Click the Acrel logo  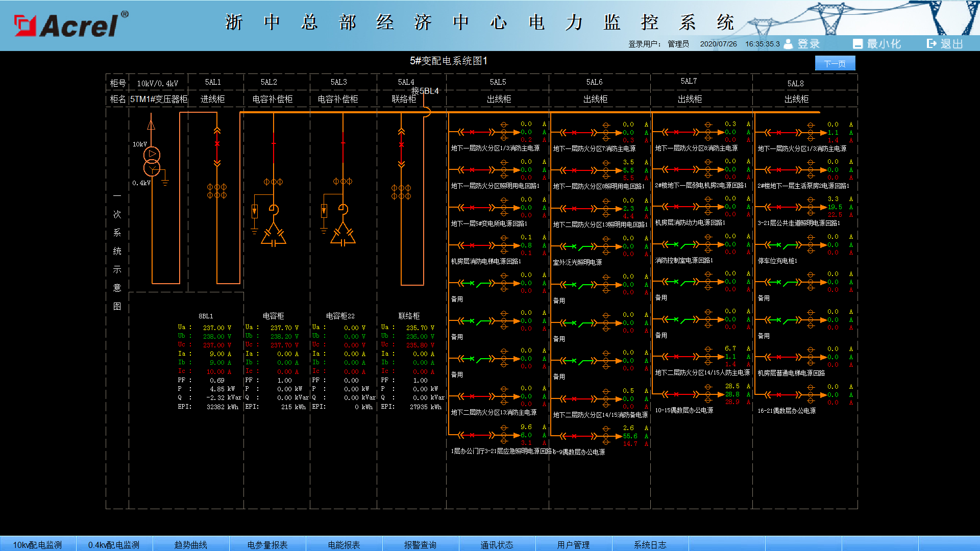(x=71, y=24)
